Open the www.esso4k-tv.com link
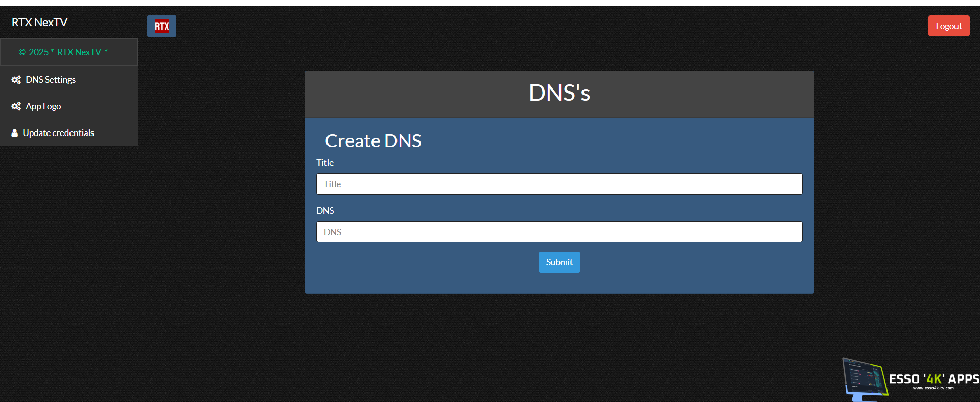Viewport: 980px width, 402px height. [933, 388]
